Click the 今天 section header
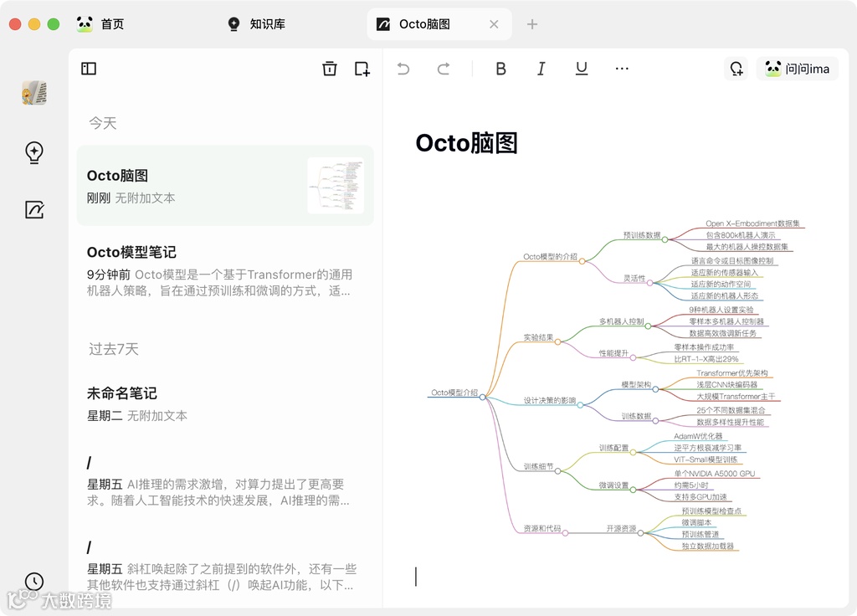 click(x=103, y=123)
